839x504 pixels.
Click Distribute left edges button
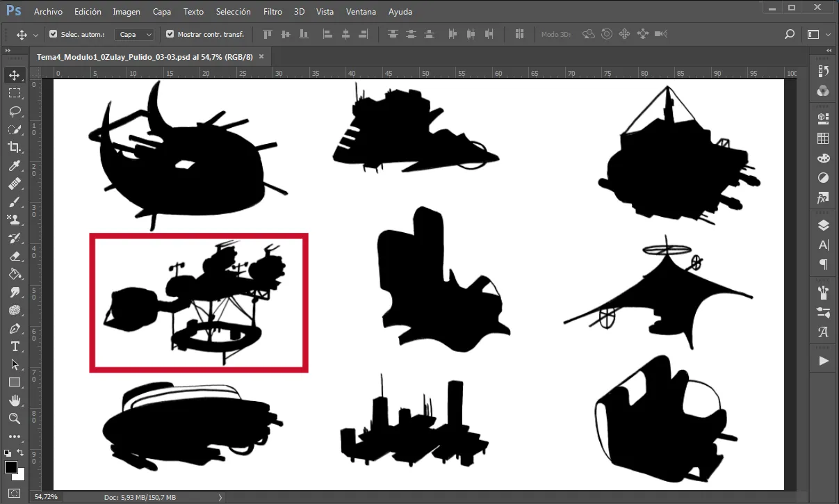click(454, 34)
